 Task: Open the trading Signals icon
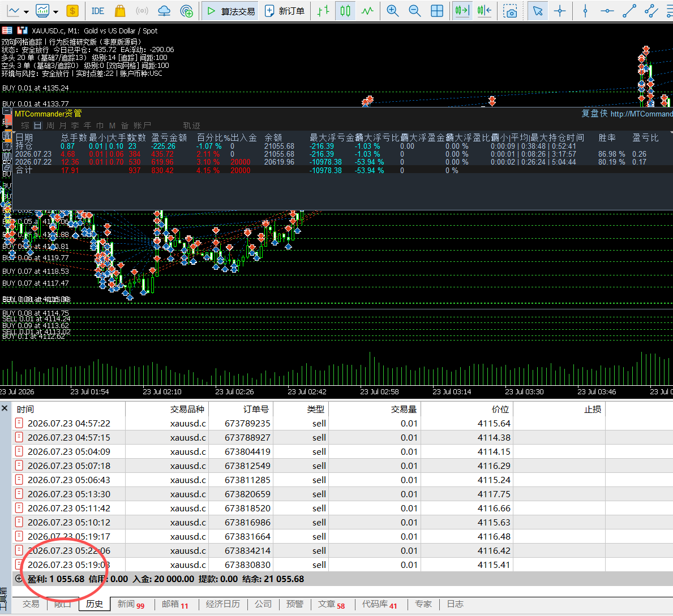[x=142, y=11]
